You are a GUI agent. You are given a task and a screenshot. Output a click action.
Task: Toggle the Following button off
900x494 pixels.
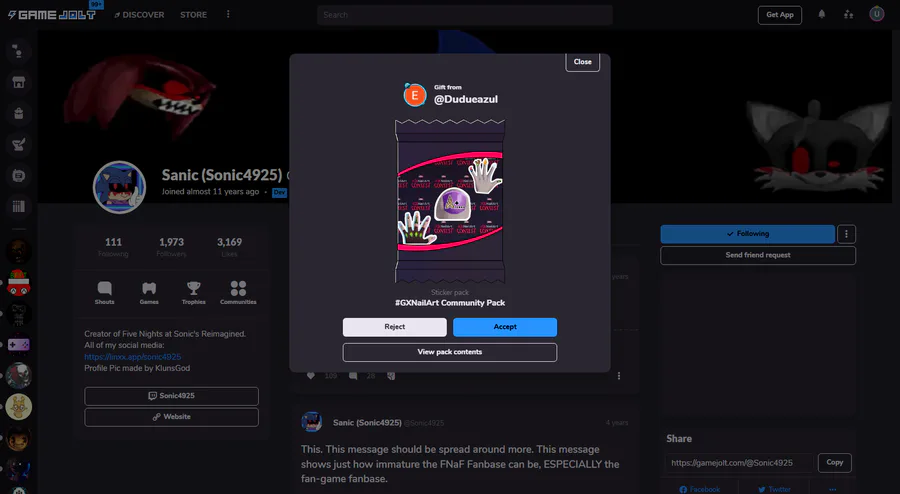pyautogui.click(x=747, y=234)
